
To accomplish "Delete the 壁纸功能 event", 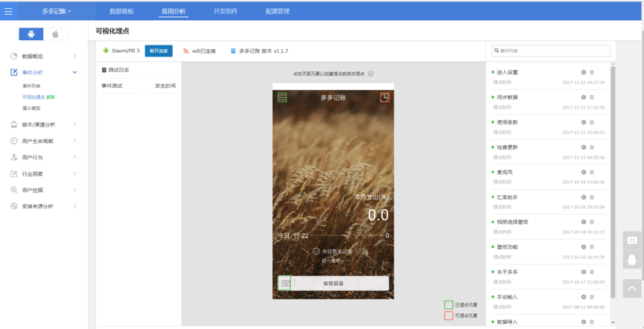I will pos(592,247).
